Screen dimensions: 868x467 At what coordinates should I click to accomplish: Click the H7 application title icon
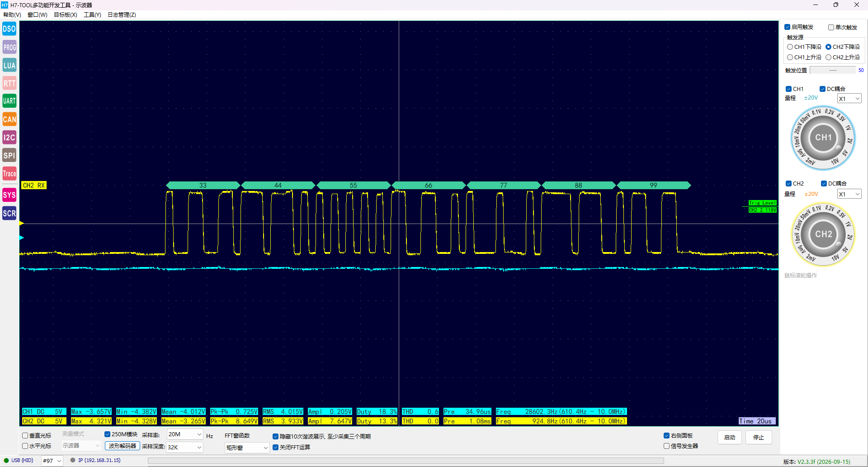click(x=5, y=5)
